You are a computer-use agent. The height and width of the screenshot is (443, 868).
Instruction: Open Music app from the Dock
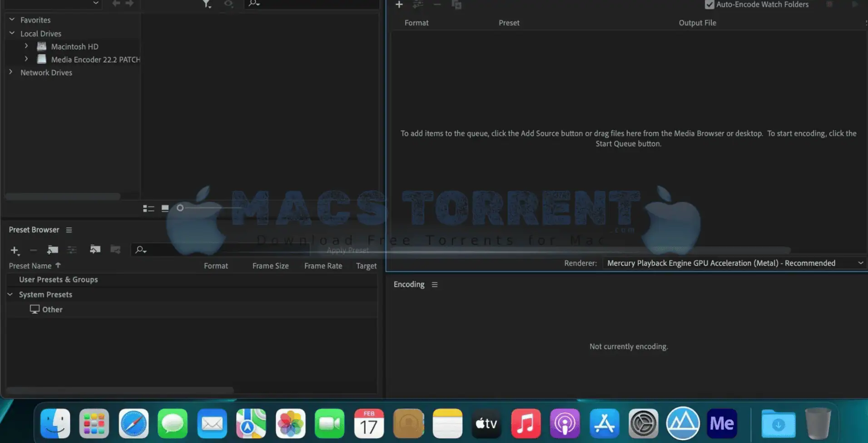click(x=526, y=423)
